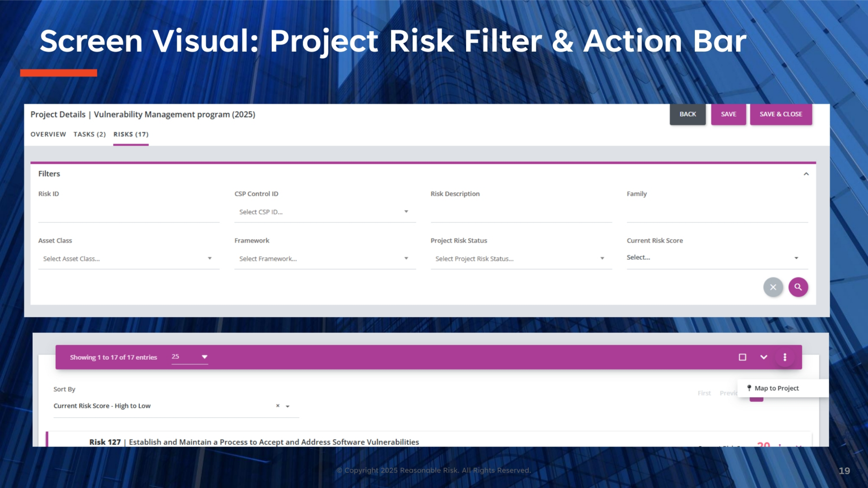Clear the Sort By selection with X
The height and width of the screenshot is (488, 868).
click(278, 406)
